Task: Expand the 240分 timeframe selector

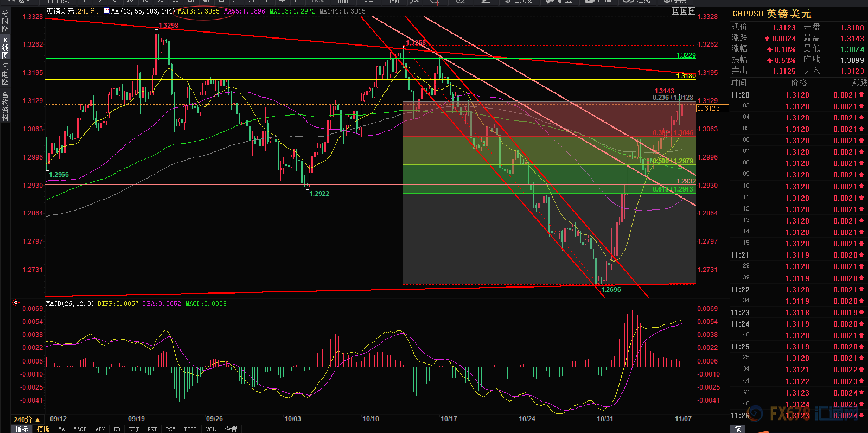Action: point(27,419)
